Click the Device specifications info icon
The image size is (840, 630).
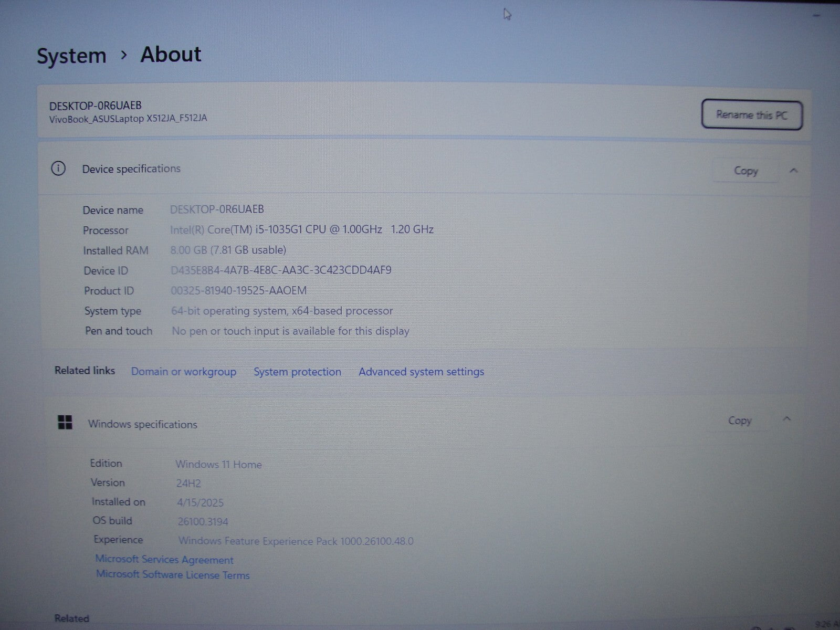pyautogui.click(x=58, y=169)
